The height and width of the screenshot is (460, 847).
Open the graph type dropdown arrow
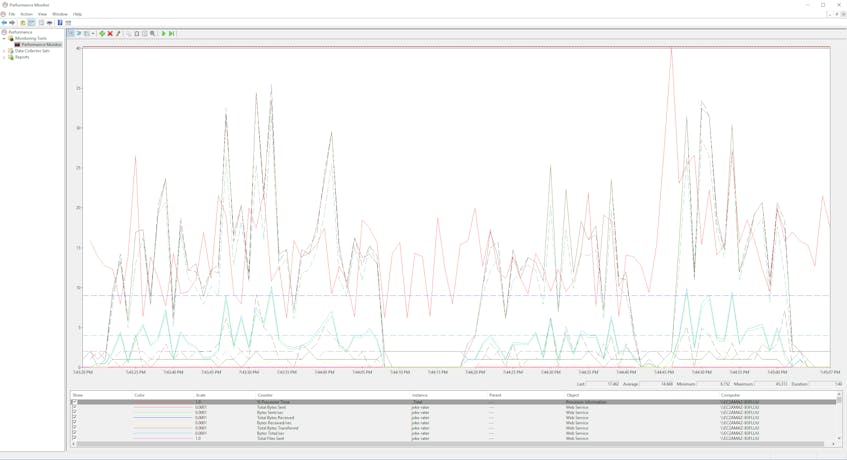click(93, 33)
